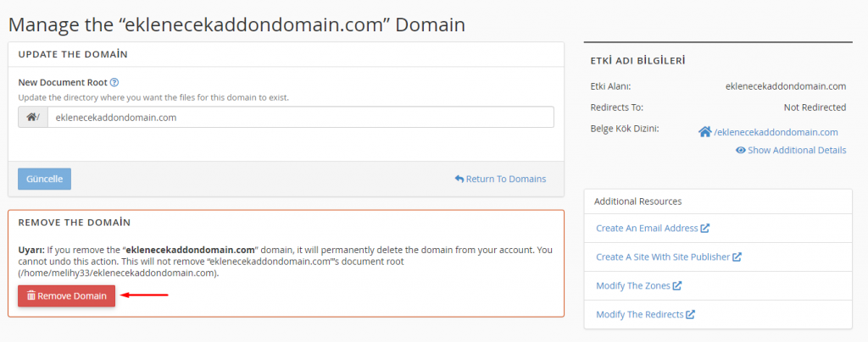The height and width of the screenshot is (342, 868).
Task: Click external link icon after Create An Email Address
Action: (705, 229)
